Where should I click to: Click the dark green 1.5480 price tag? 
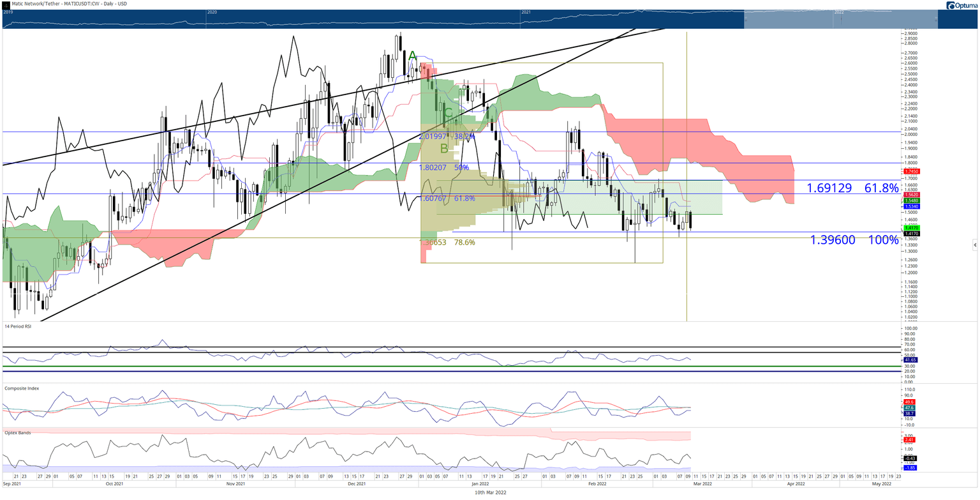[911, 201]
